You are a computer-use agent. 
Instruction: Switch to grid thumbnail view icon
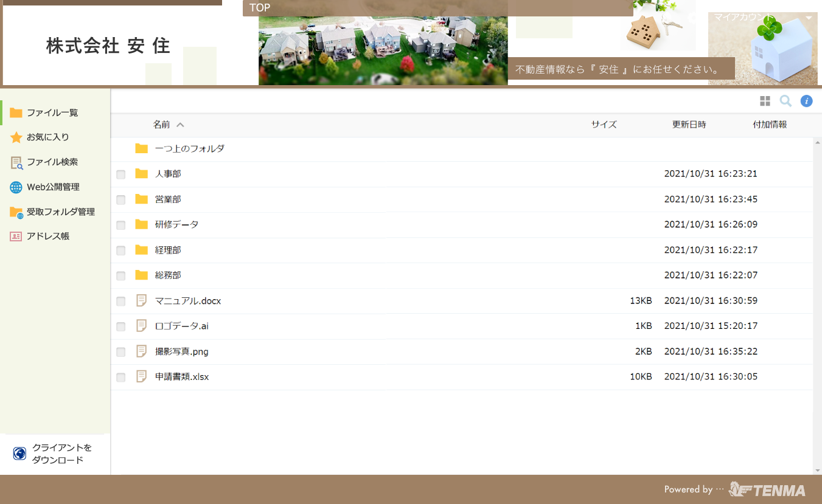[x=765, y=101]
